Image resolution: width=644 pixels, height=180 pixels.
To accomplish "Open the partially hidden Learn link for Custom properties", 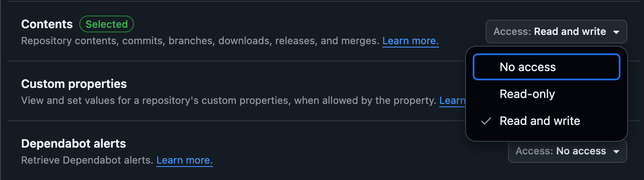I will pos(452,101).
